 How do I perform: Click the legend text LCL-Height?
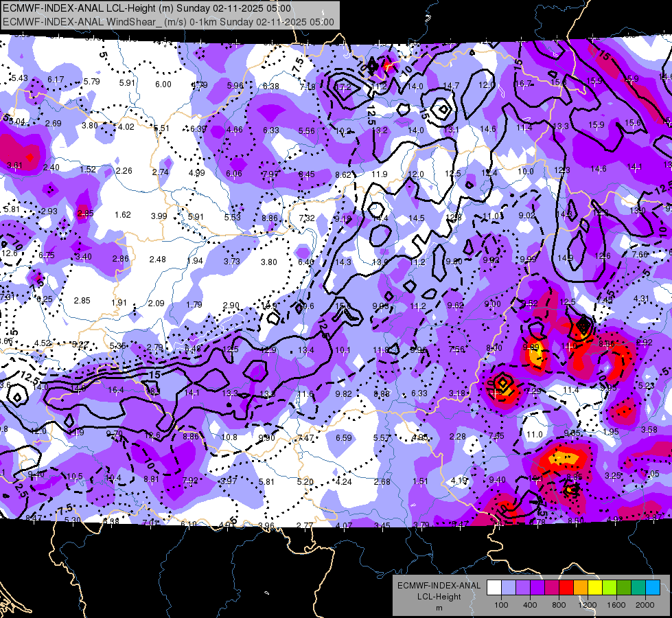(x=439, y=597)
